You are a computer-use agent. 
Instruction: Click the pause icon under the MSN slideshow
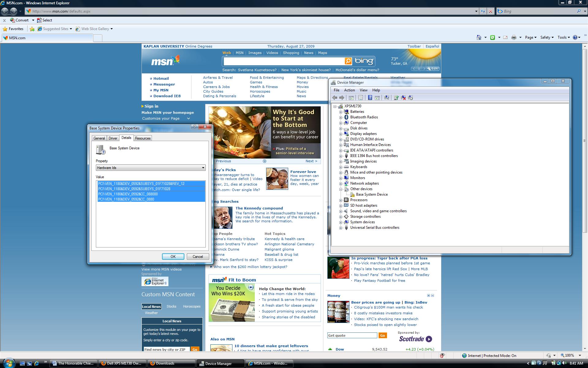(x=265, y=161)
